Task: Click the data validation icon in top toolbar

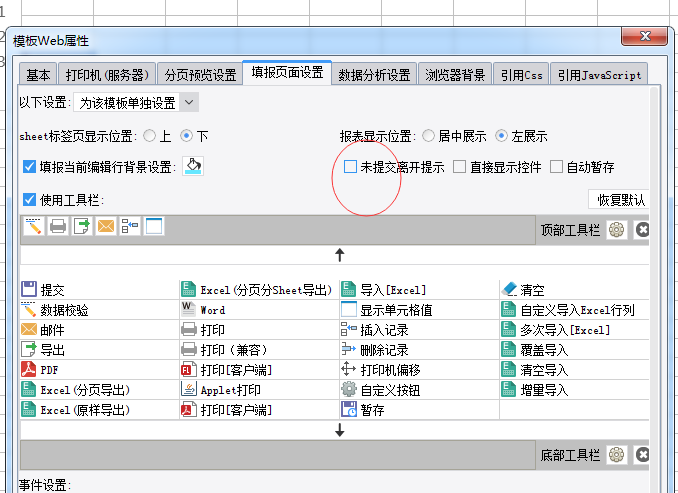Action: pyautogui.click(x=34, y=226)
